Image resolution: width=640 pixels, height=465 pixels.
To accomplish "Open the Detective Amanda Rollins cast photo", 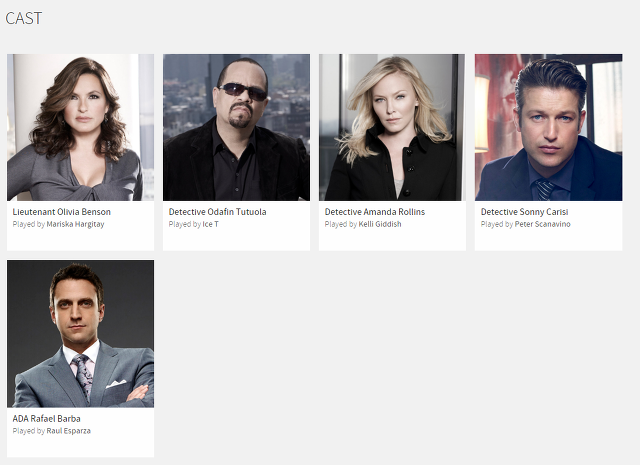I will point(392,127).
